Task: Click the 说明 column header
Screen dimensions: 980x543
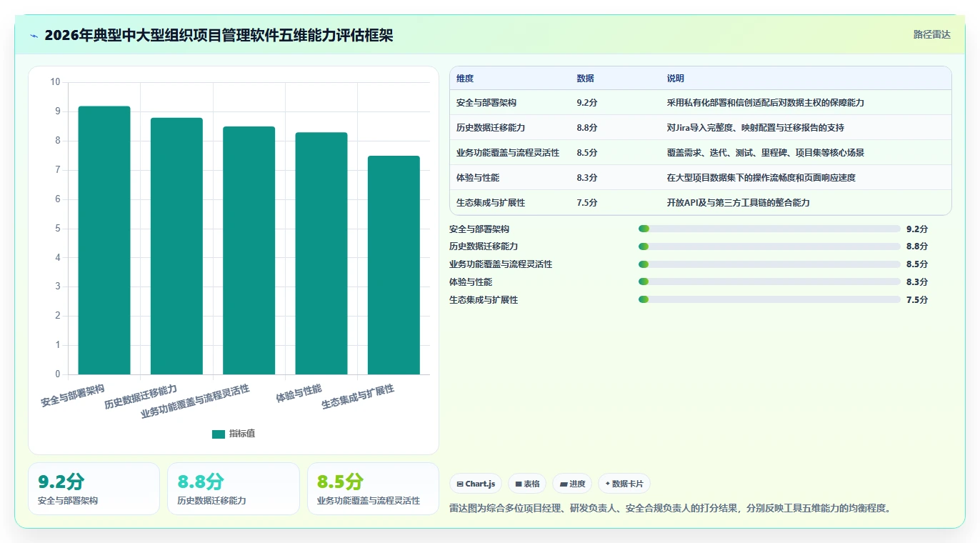Action: pyautogui.click(x=676, y=79)
